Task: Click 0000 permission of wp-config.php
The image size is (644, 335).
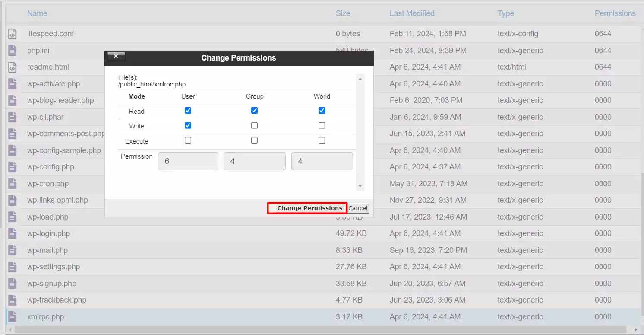Action: (603, 167)
